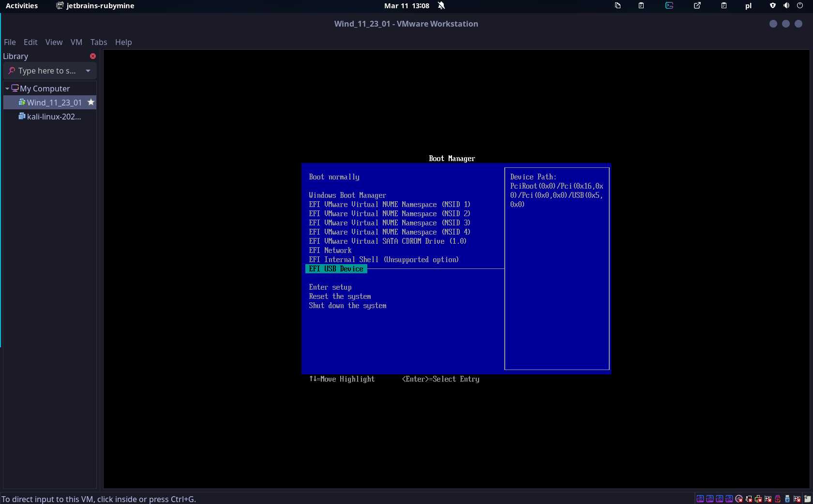This screenshot has width=813, height=504.
Task: Open the Edit menu
Action: (x=30, y=42)
